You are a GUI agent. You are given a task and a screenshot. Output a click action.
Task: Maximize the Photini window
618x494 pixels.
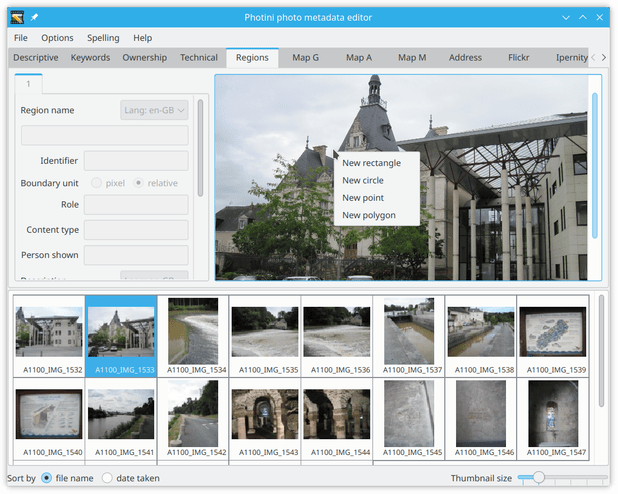[583, 17]
